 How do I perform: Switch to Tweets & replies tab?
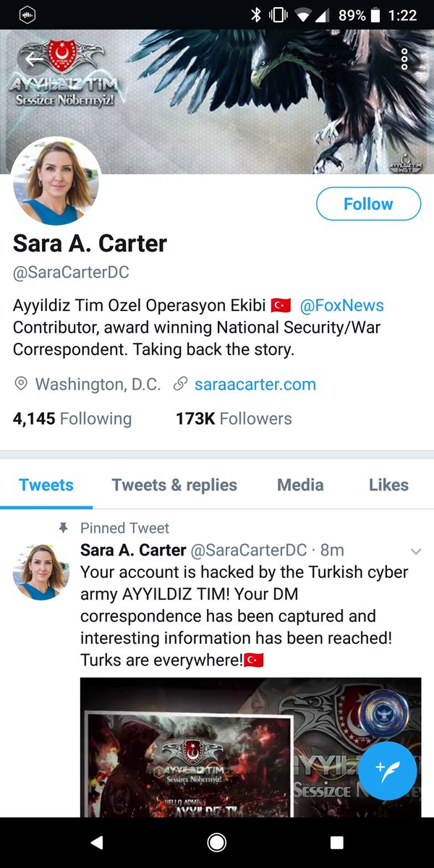pos(174,485)
